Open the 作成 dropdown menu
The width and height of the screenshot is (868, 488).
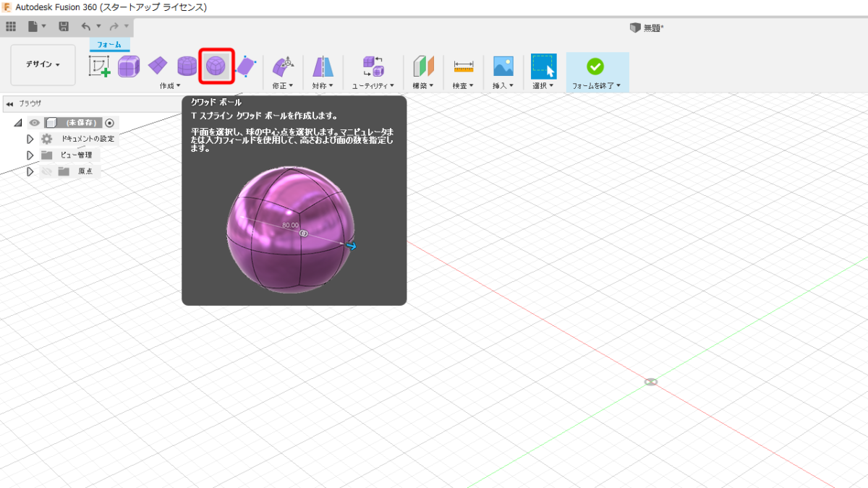[170, 85]
